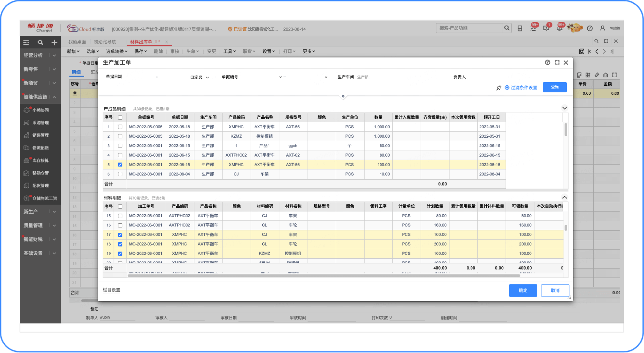Screen dimensions: 644x353
Task: Open the user account icon for wubin
Action: click(602, 28)
